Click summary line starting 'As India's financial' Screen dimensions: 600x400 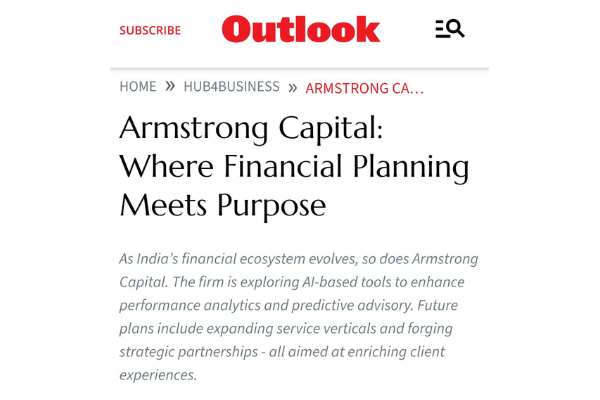click(x=298, y=259)
